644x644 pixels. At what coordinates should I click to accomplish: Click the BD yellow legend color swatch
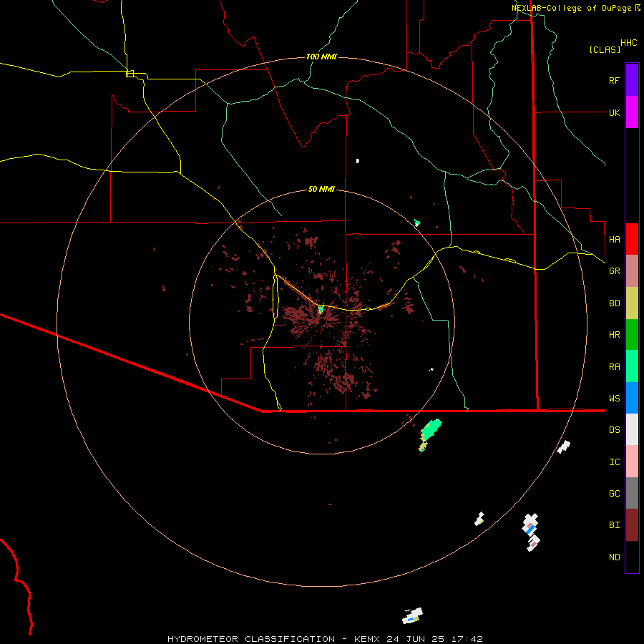(632, 303)
